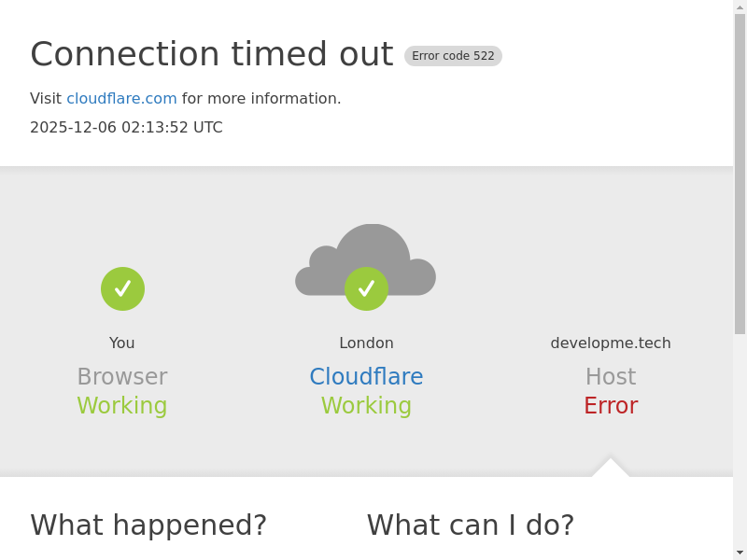
Task: Click the red Error status text
Action: pyautogui.click(x=611, y=406)
